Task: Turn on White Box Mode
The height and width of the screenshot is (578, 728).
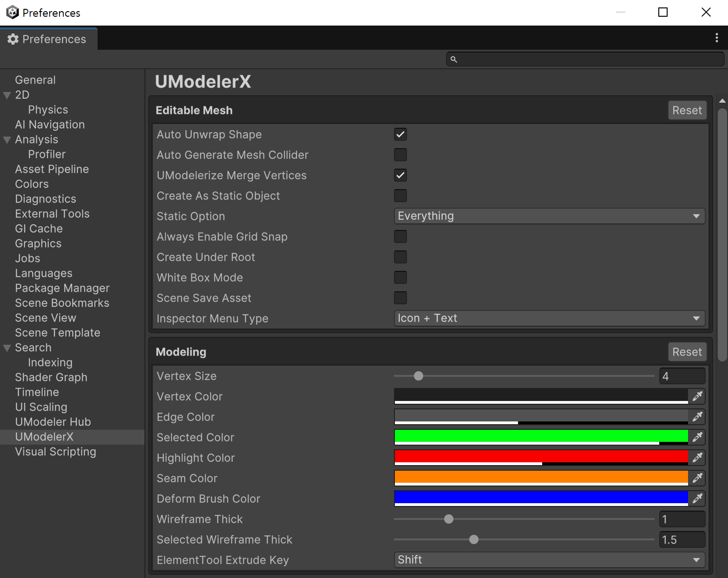Action: [x=400, y=277]
